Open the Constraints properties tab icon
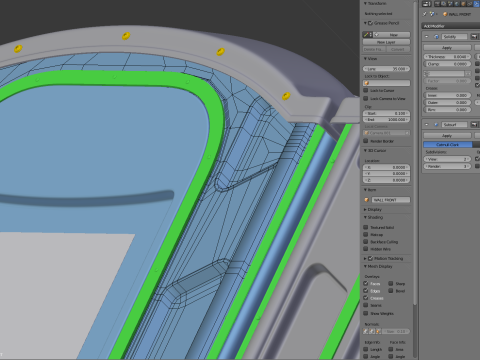The width and height of the screenshot is (480, 360). [470, 4]
